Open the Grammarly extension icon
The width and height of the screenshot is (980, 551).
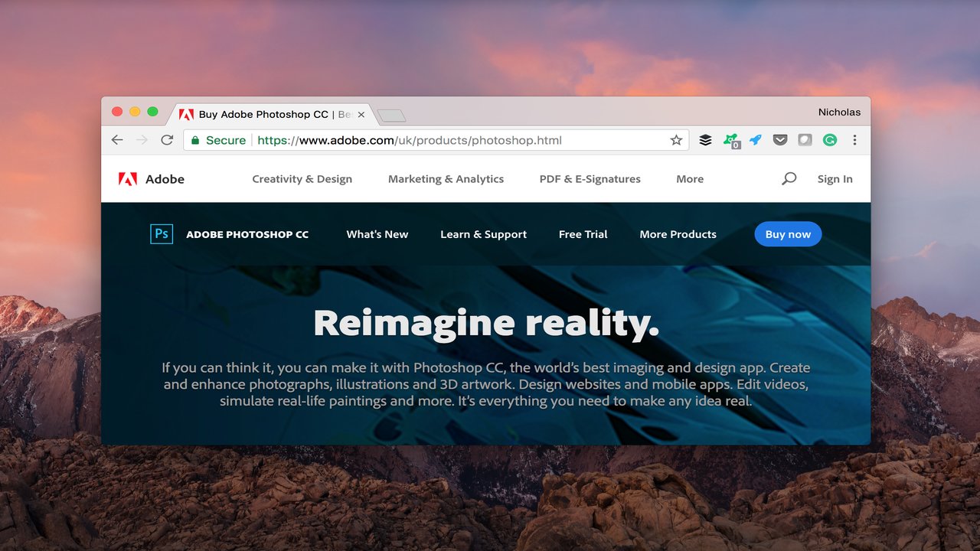[x=830, y=140]
